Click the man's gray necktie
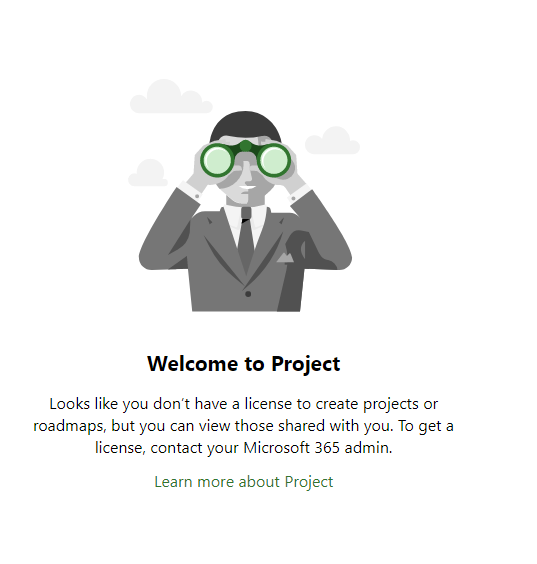The width and height of the screenshot is (537, 564). (x=246, y=237)
